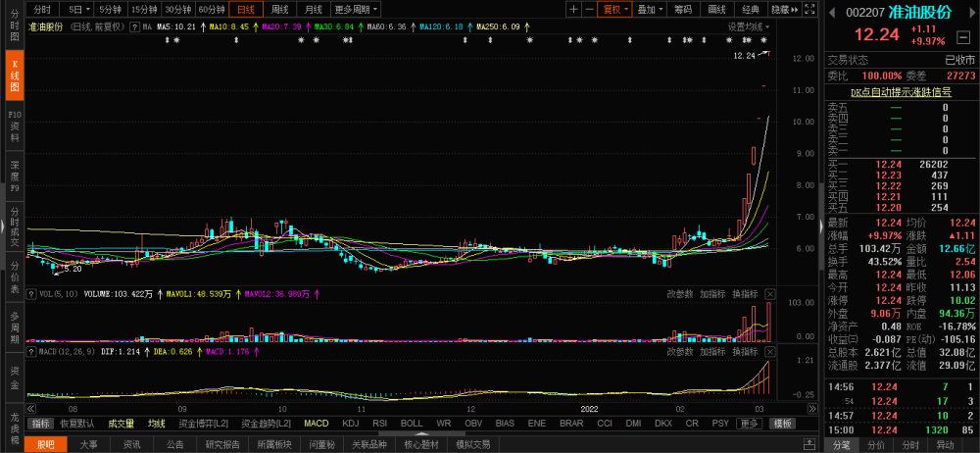
Task: Click 改参数 in VOL panel
Action: tap(680, 293)
